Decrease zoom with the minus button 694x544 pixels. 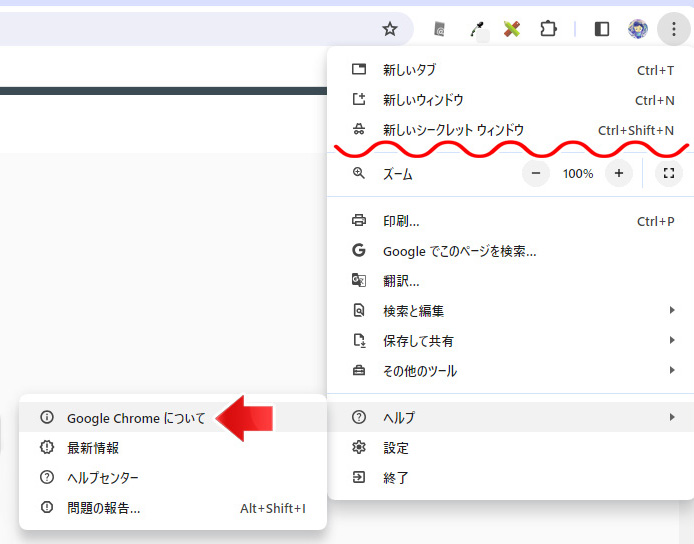tap(536, 173)
